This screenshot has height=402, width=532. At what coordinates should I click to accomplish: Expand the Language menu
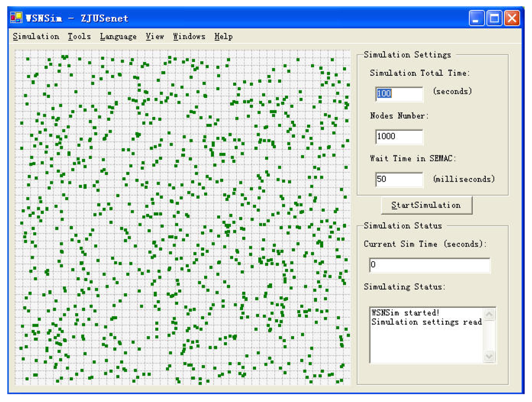pos(118,36)
